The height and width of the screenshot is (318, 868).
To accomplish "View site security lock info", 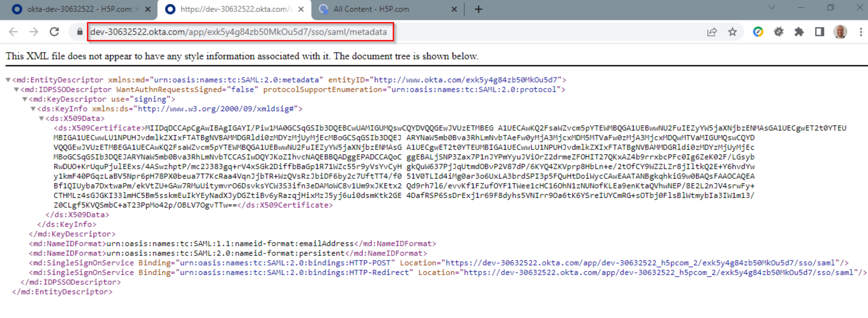I will tap(79, 32).
